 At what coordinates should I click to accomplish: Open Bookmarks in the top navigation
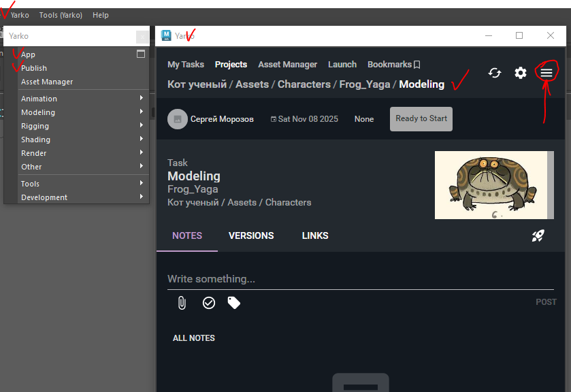(393, 64)
